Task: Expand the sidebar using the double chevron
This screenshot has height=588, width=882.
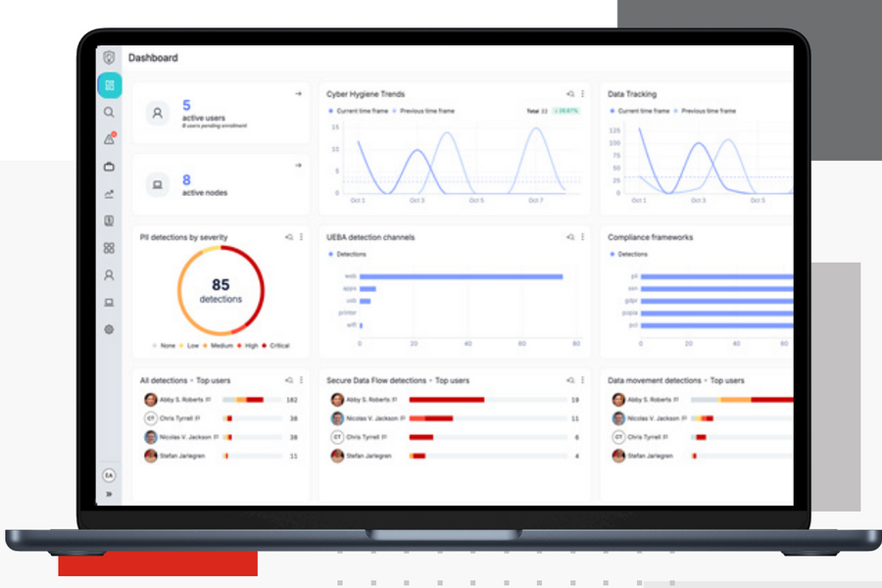Action: tap(109, 494)
